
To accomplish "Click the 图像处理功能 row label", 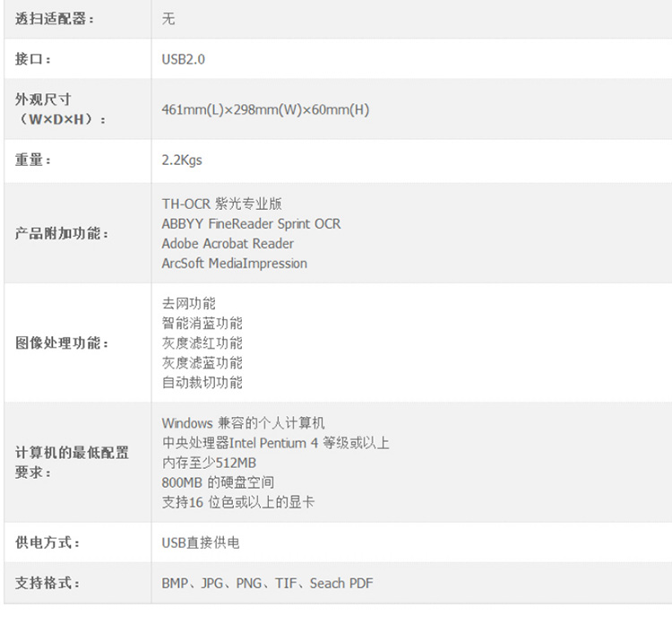I will pos(62,343).
